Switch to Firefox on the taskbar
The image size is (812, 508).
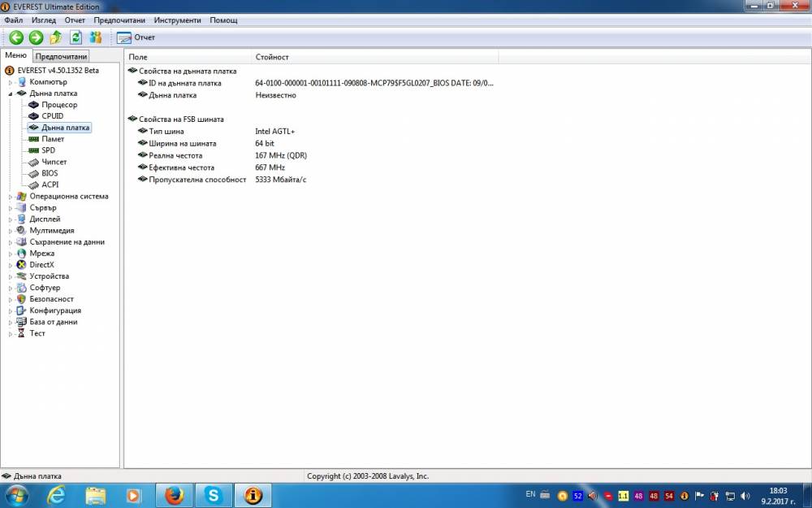(175, 496)
